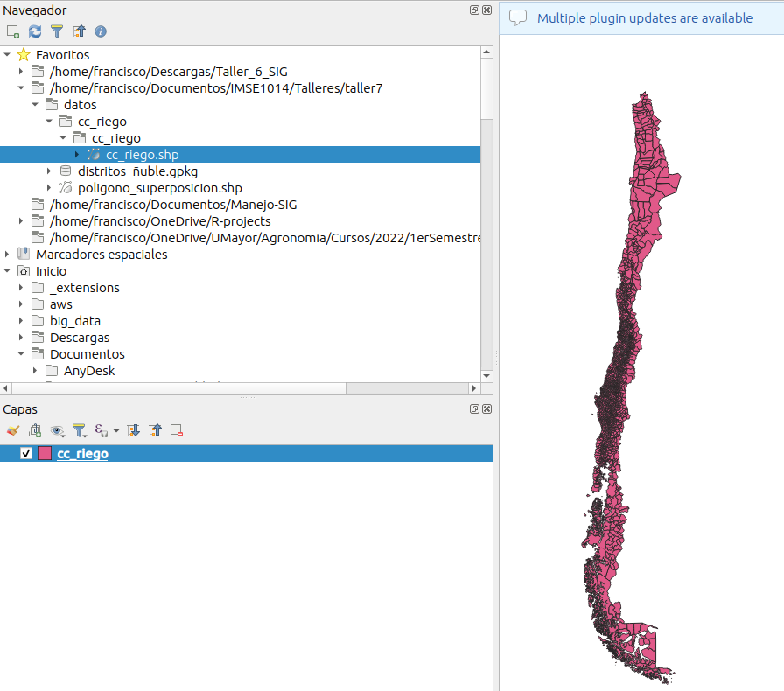This screenshot has height=691, width=784.
Task: Select the Descargas folder under Inicio
Action: point(80,338)
